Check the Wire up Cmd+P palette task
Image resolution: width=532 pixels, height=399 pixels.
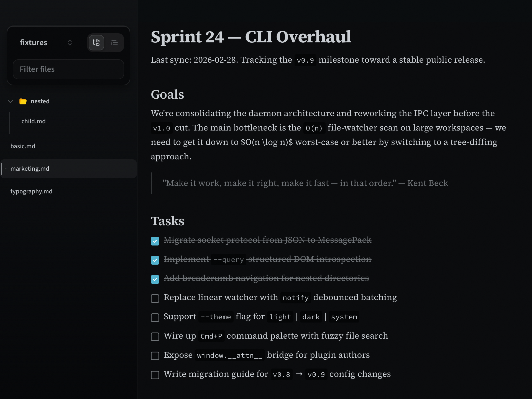click(155, 337)
